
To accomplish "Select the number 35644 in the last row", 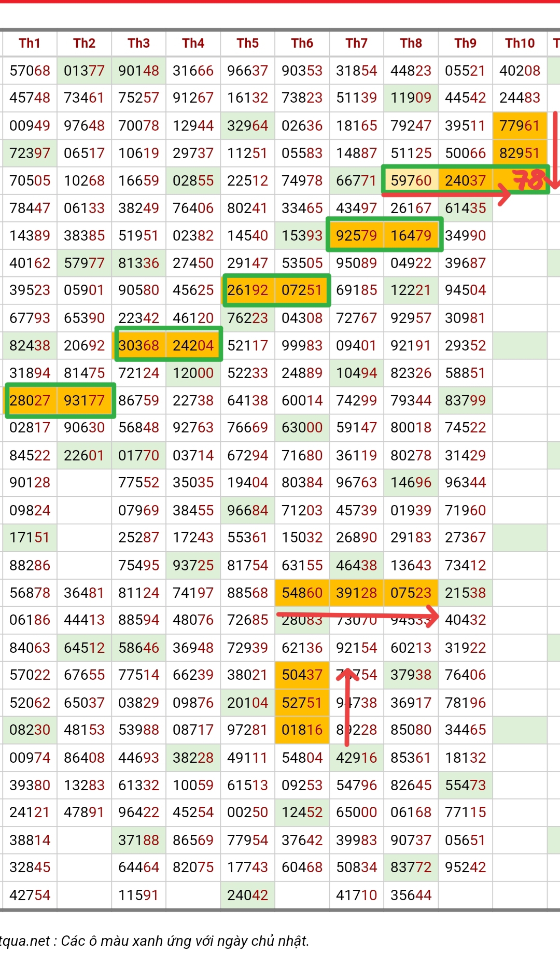I will click(411, 895).
